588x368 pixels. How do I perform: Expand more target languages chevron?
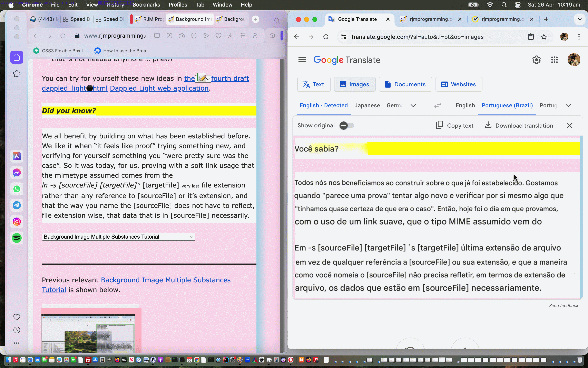568,105
